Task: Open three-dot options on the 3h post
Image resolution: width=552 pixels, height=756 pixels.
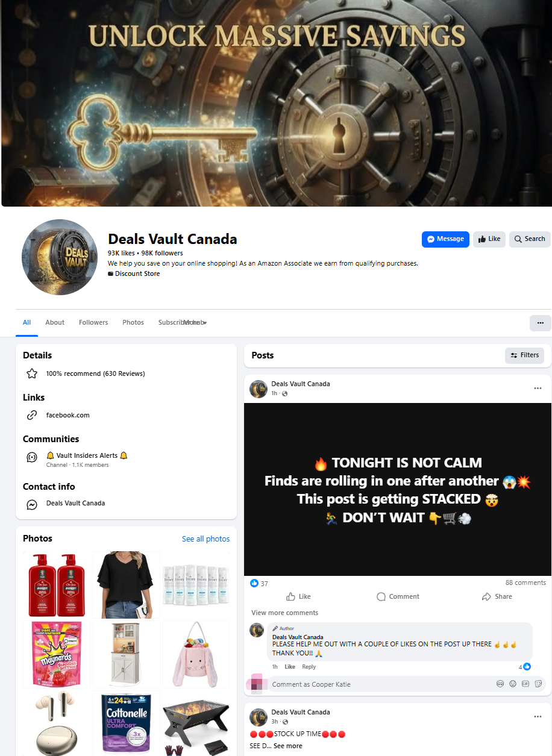Action: [538, 717]
